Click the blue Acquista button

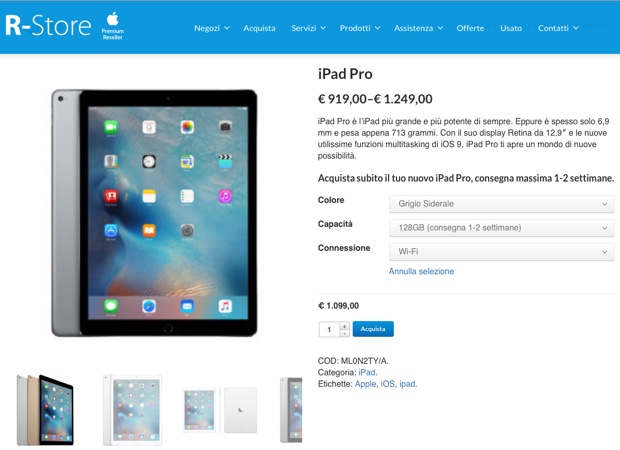click(373, 329)
